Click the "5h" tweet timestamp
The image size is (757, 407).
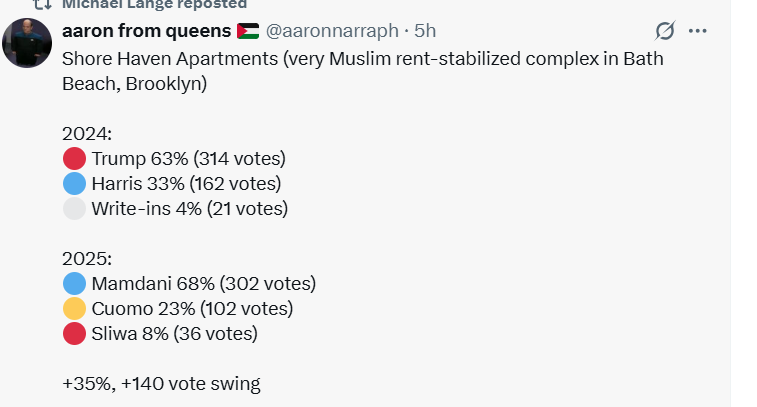click(x=425, y=31)
